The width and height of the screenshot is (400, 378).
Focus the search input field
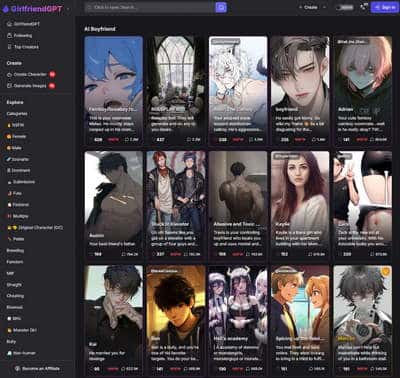(x=150, y=7)
